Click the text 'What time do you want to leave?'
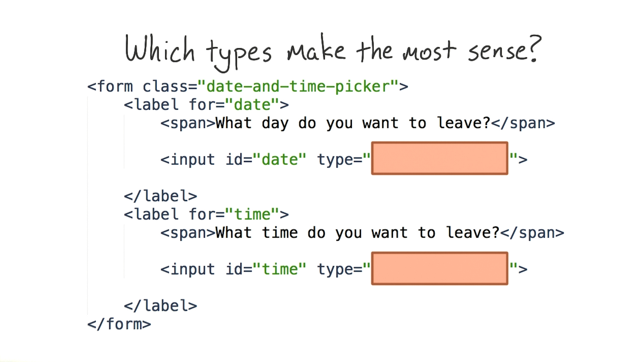 point(358,233)
